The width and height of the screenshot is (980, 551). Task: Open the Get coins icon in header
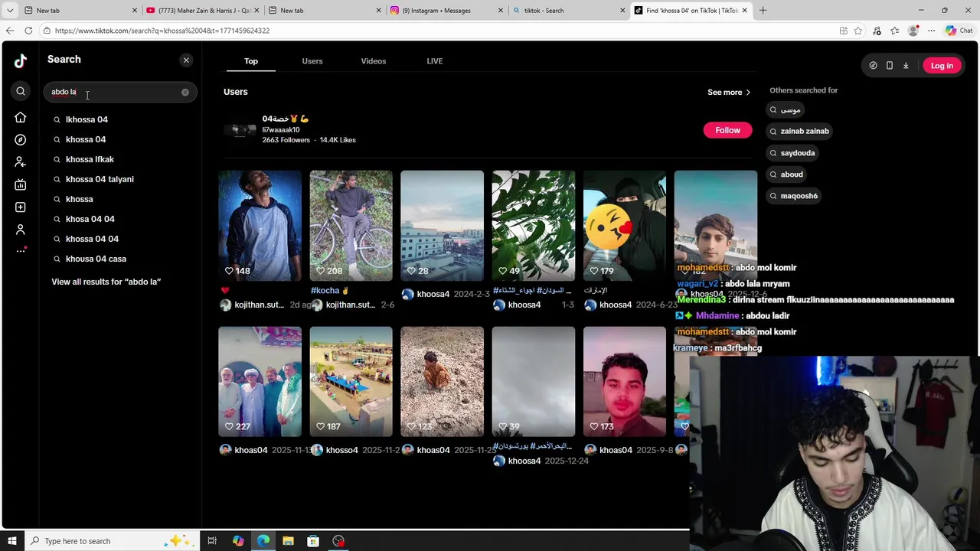pyautogui.click(x=873, y=66)
